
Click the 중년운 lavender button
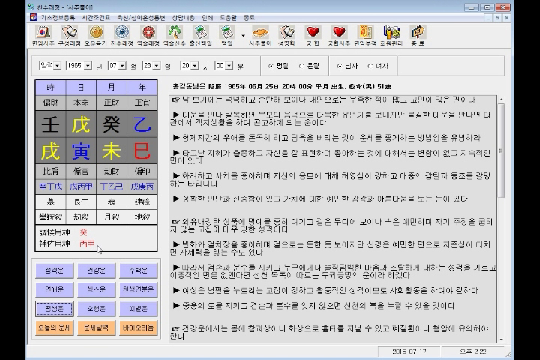(x=96, y=309)
